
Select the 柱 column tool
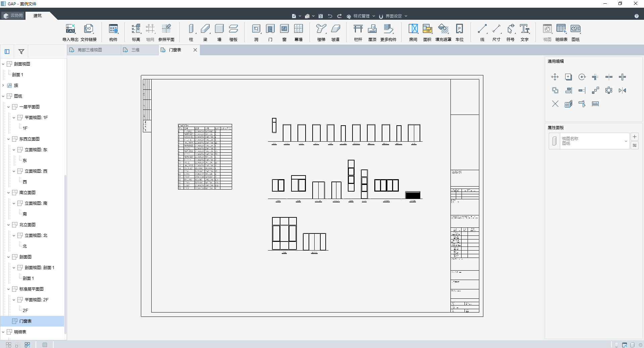pos(191,32)
